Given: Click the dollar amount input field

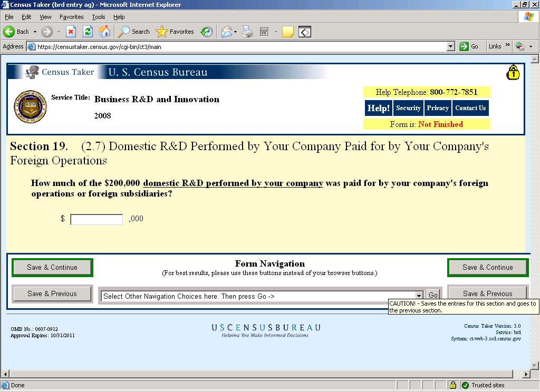Looking at the screenshot, I should coord(97,219).
